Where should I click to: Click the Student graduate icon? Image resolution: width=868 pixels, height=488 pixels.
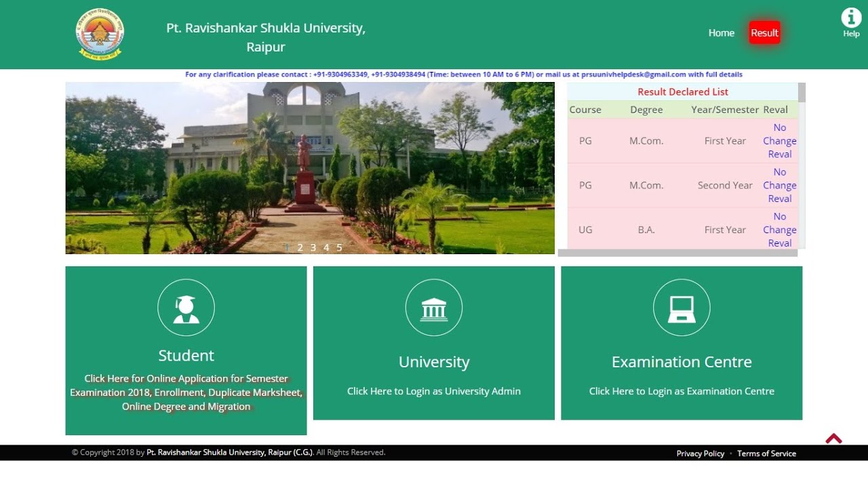(x=186, y=308)
